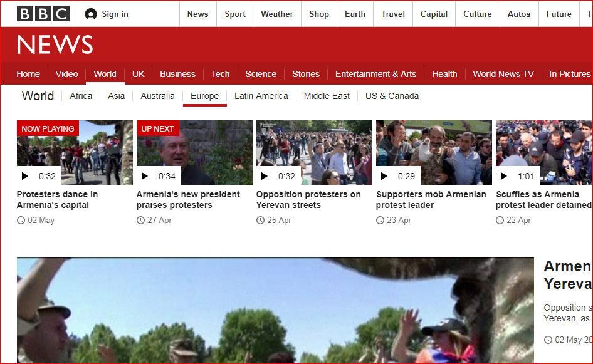Click the 22 Apr date text
The height and width of the screenshot is (364, 593).
(519, 220)
